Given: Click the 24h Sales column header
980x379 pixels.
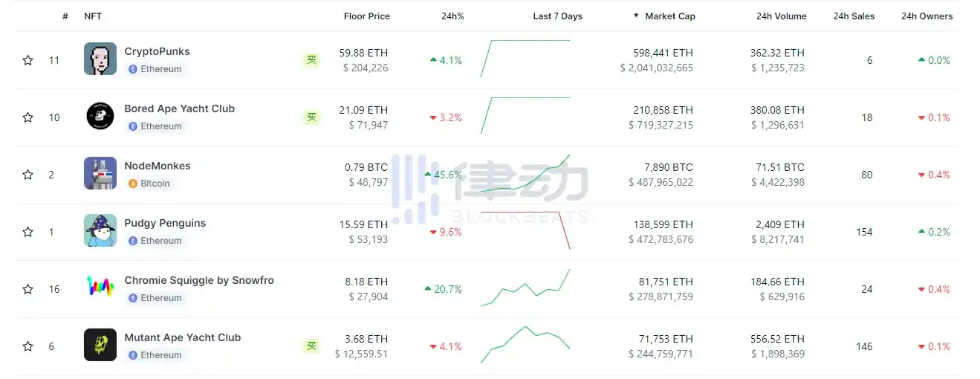Looking at the screenshot, I should pos(854,16).
